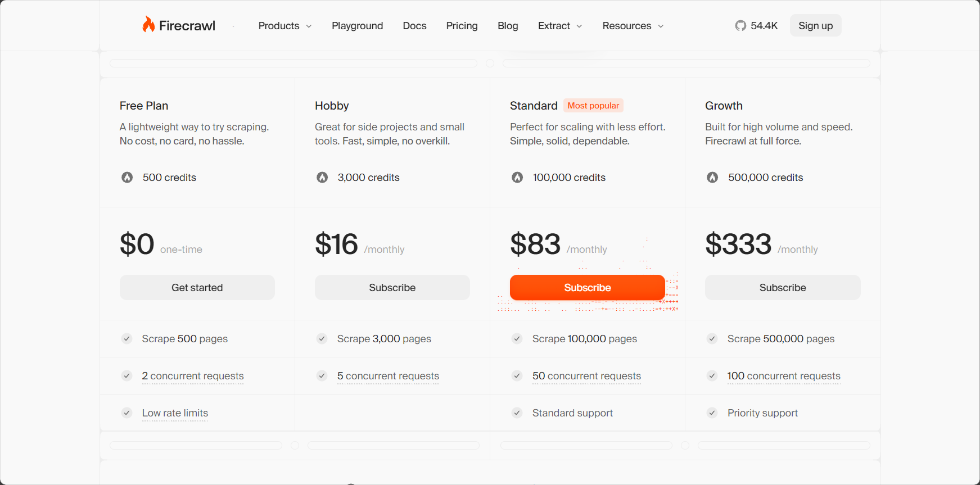The width and height of the screenshot is (980, 485).
Task: Click the flame credit icon beside 3,000 credits
Action: click(x=322, y=178)
